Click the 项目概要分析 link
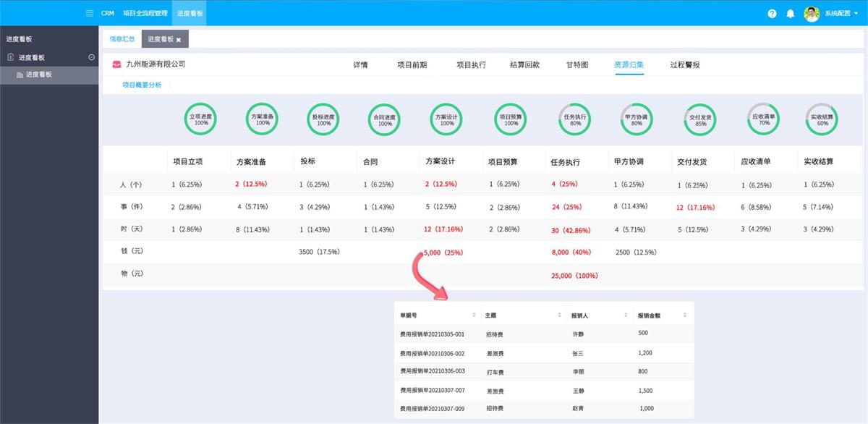The height and width of the screenshot is (424, 868). [x=142, y=85]
